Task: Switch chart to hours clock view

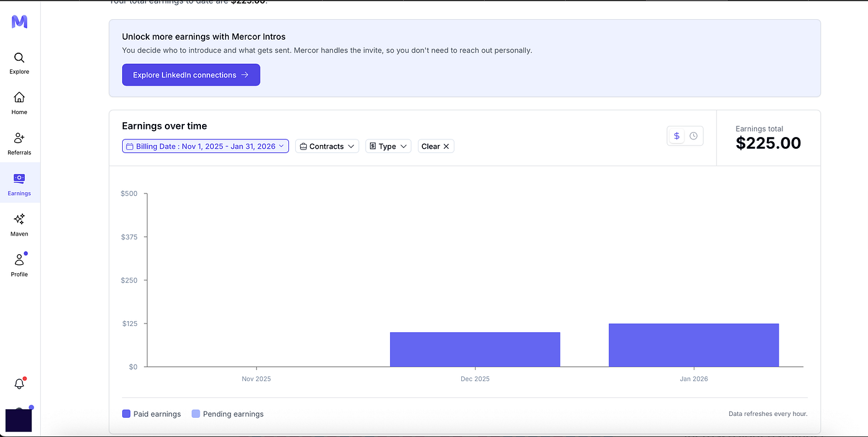Action: tap(693, 136)
